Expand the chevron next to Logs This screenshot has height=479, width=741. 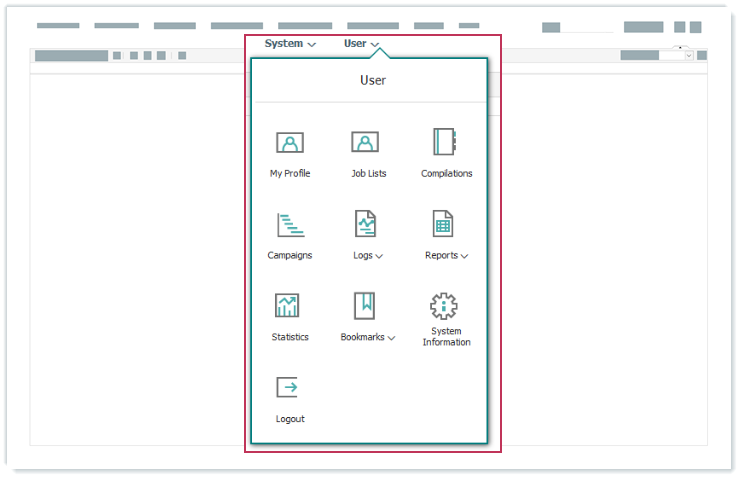pyautogui.click(x=380, y=257)
